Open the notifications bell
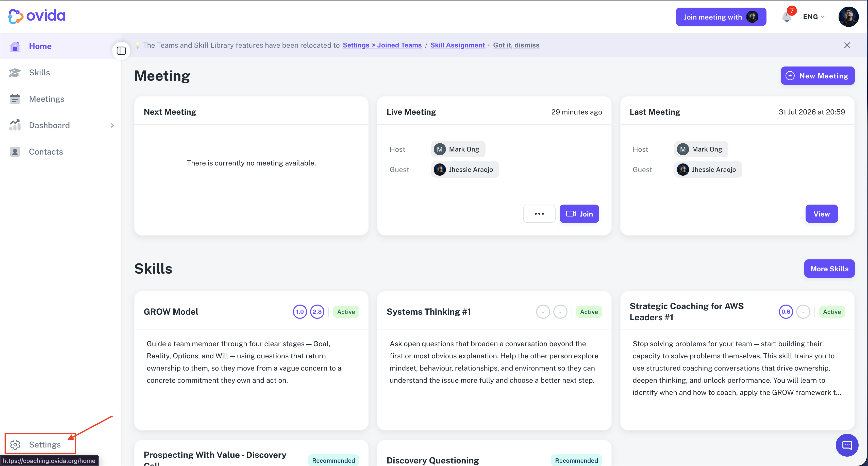 pyautogui.click(x=787, y=16)
